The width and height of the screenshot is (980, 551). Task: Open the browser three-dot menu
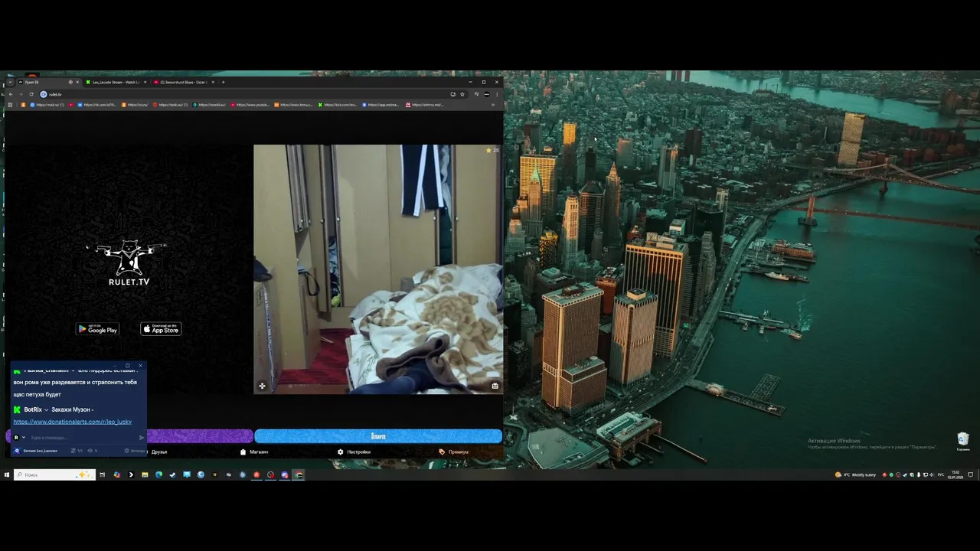click(497, 94)
